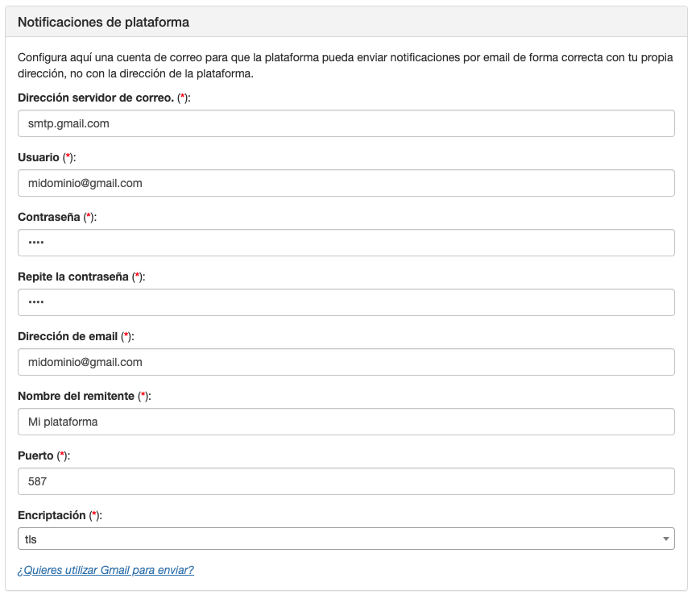The width and height of the screenshot is (700, 599).
Task: Focus the Usuario text field
Action: point(346,183)
